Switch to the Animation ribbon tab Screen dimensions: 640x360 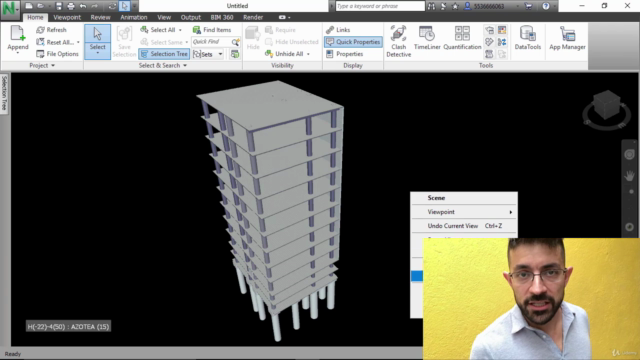click(x=133, y=17)
